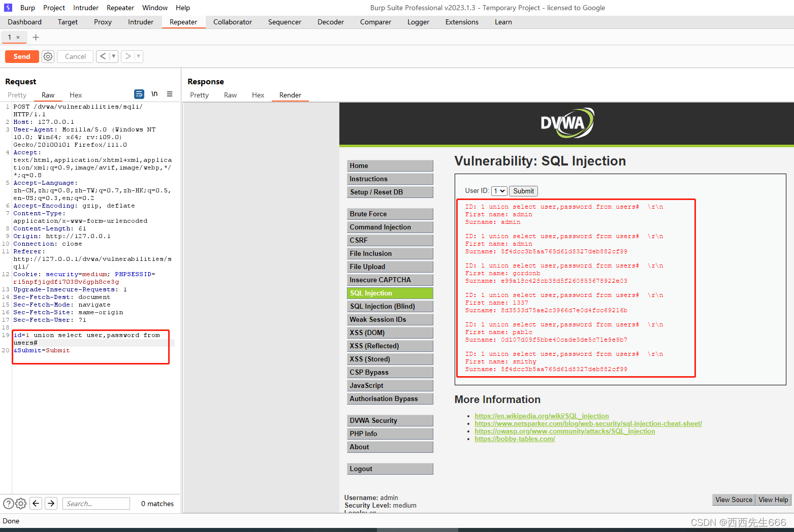This screenshot has width=794, height=532.
Task: Open the forward history dropdown arrow
Action: pyautogui.click(x=139, y=56)
